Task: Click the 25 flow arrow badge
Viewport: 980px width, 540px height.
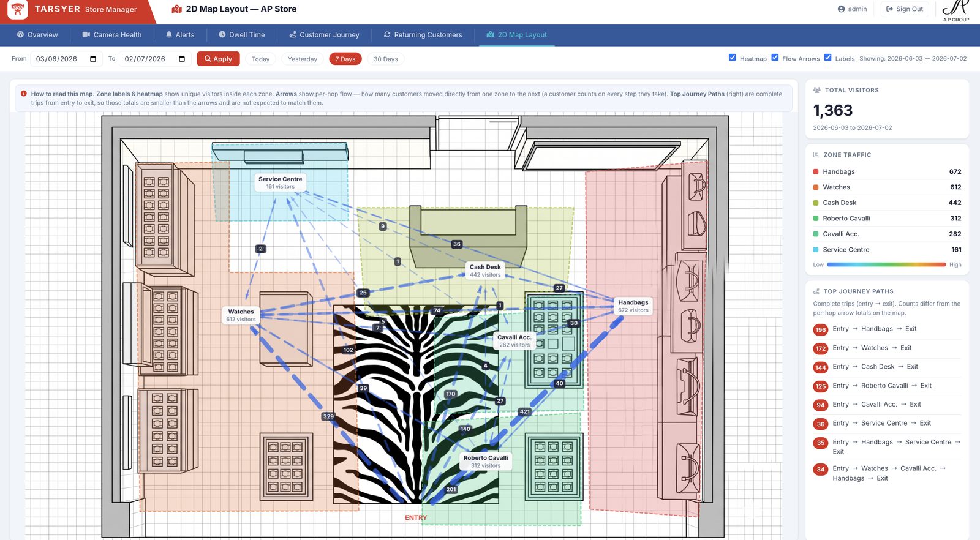Action: pos(363,293)
